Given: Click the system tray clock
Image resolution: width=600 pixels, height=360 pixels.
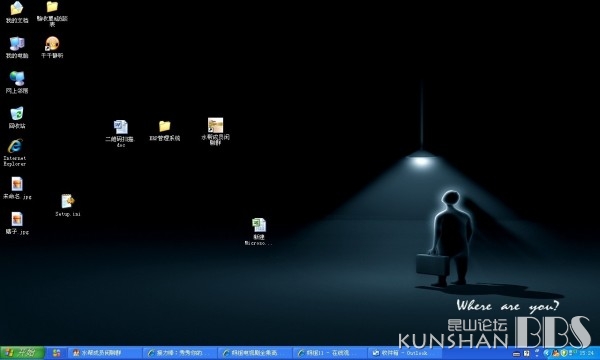Looking at the screenshot, I should (x=587, y=353).
